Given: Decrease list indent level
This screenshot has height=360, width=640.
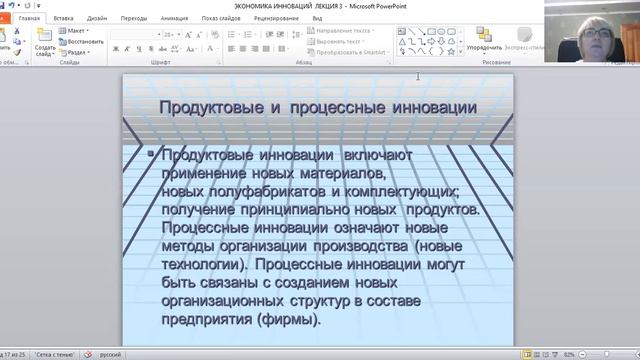Looking at the screenshot, I should pyautogui.click(x=269, y=35).
